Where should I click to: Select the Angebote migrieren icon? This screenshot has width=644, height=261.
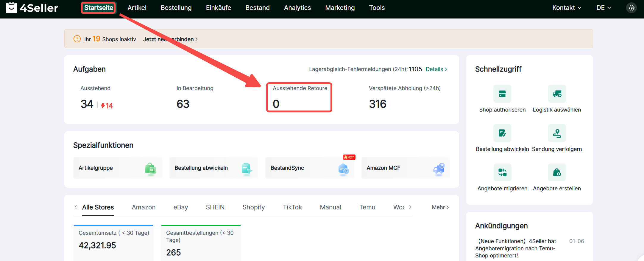pos(502,173)
